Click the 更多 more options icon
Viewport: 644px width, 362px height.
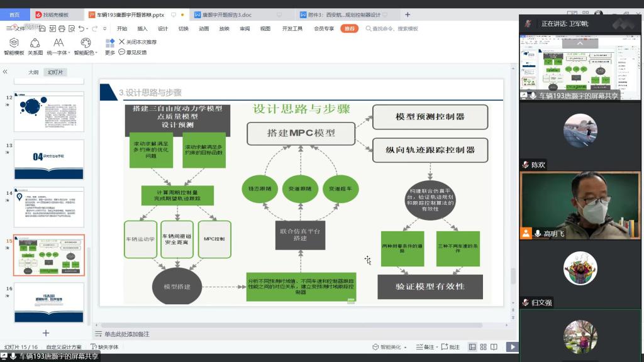pos(110,46)
